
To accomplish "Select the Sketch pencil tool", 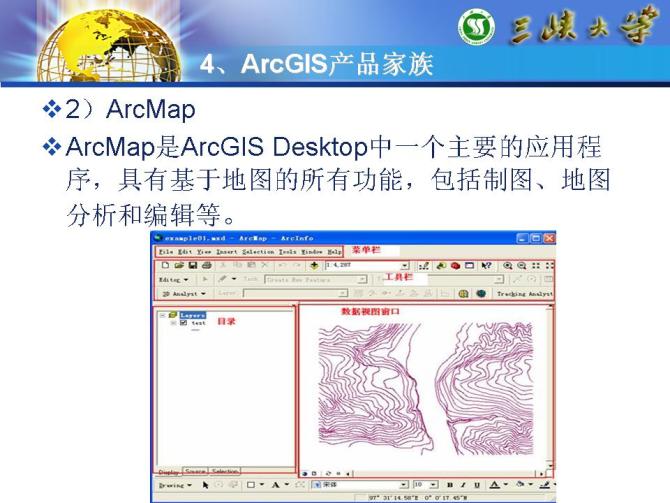I will (x=222, y=279).
